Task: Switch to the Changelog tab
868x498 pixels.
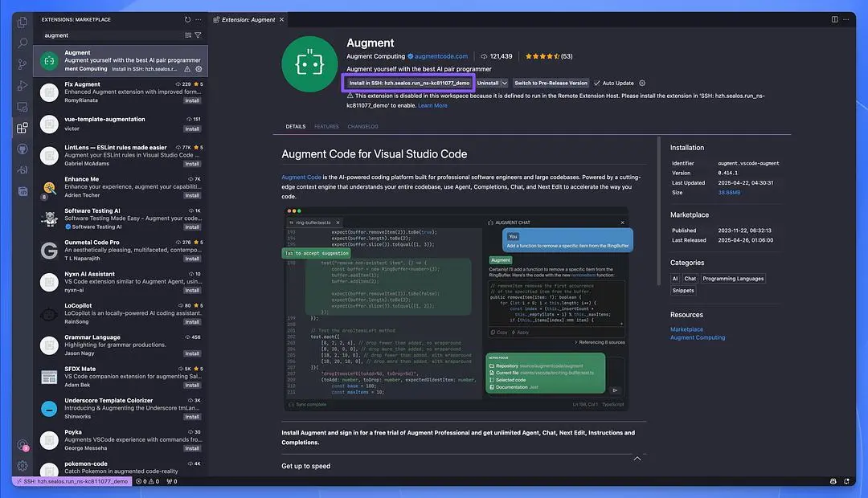Action: tap(362, 127)
